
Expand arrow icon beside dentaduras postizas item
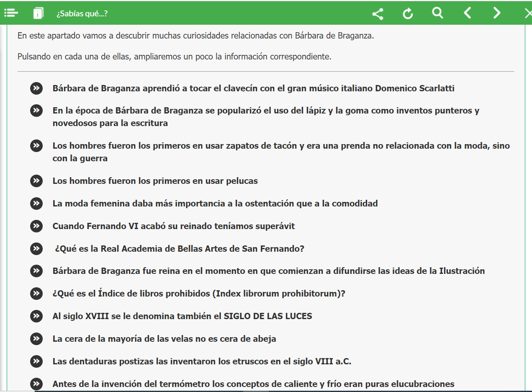pyautogui.click(x=36, y=361)
